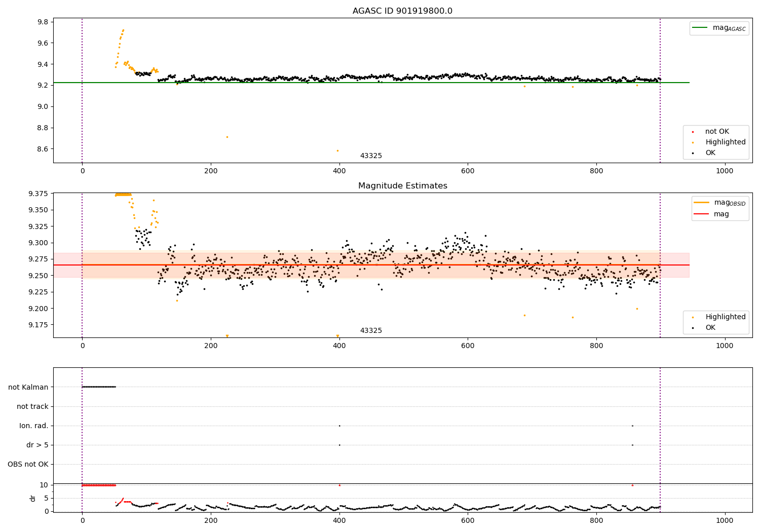Click the mag OBSID legend label
This screenshot has height=532, width=760.
[x=730, y=203]
